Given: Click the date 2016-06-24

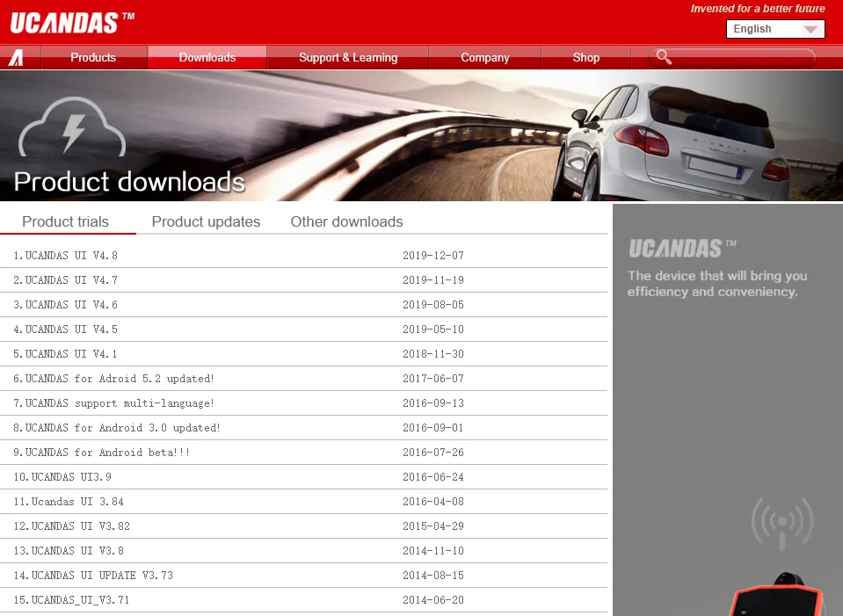Looking at the screenshot, I should [433, 477].
